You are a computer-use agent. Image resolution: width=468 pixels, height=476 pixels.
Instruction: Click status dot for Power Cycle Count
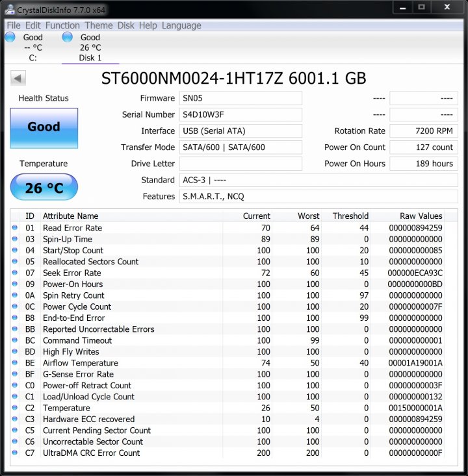point(14,306)
